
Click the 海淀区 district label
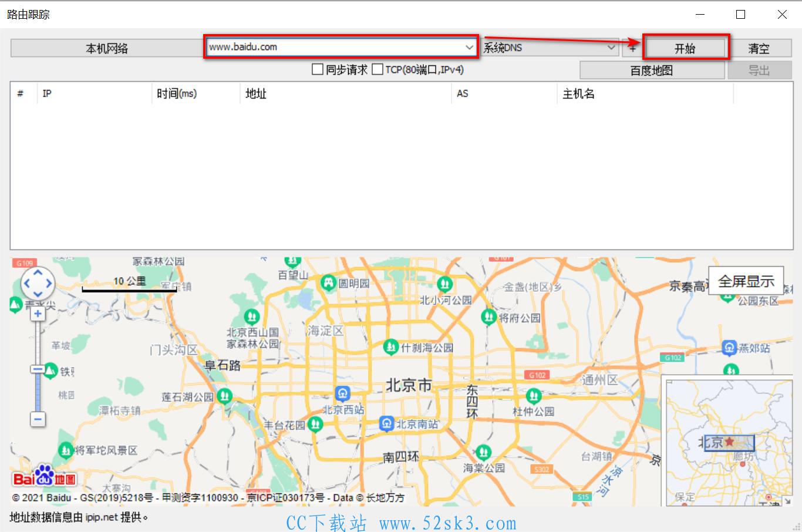click(325, 331)
